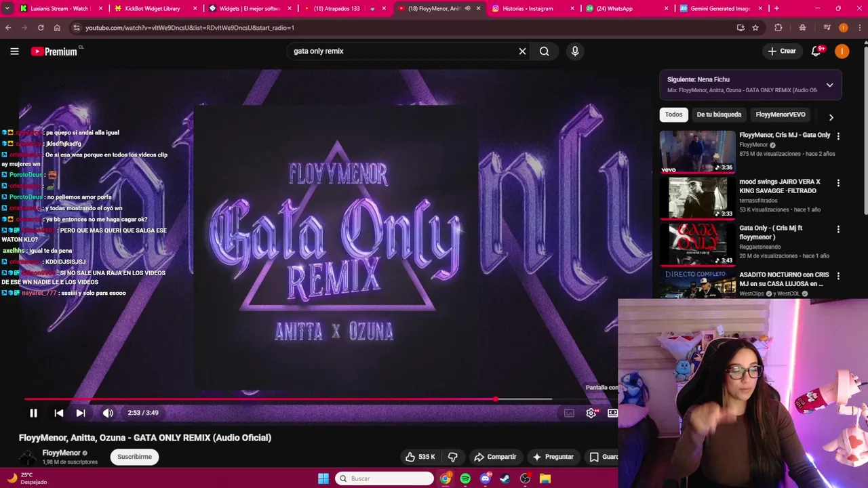Switch to 'KickBot Widget Library' browser tab
Viewport: 868px width, 488px height.
154,8
